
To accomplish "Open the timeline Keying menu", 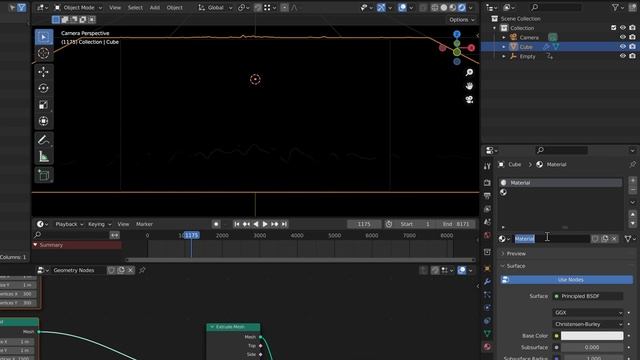I will coord(99,224).
